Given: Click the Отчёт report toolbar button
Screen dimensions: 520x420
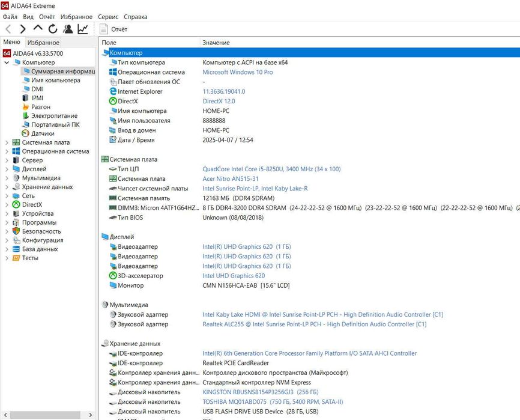Looking at the screenshot, I should click(x=113, y=29).
